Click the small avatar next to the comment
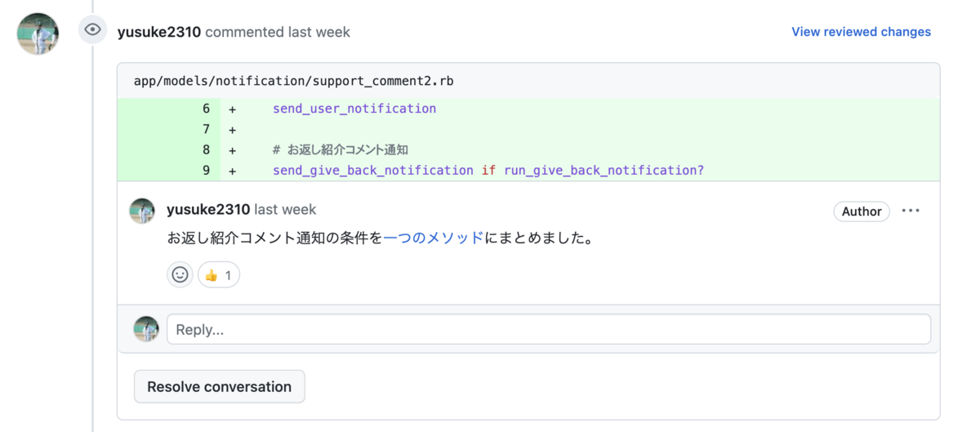The width and height of the screenshot is (980, 432). [x=142, y=211]
